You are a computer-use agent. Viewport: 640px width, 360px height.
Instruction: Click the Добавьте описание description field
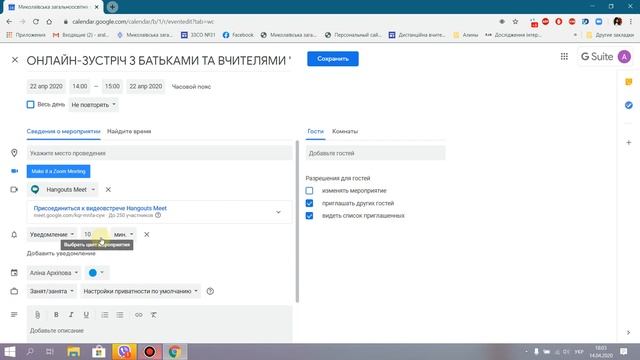160,331
